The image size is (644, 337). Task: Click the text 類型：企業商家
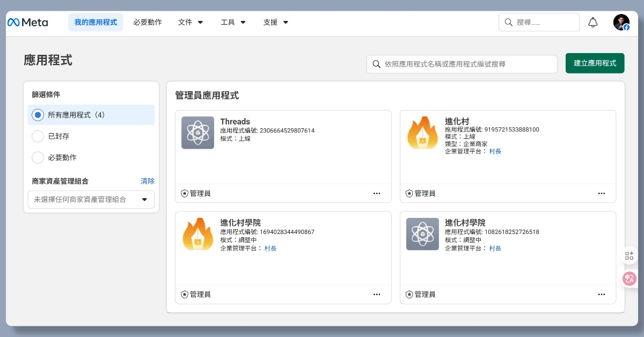466,144
